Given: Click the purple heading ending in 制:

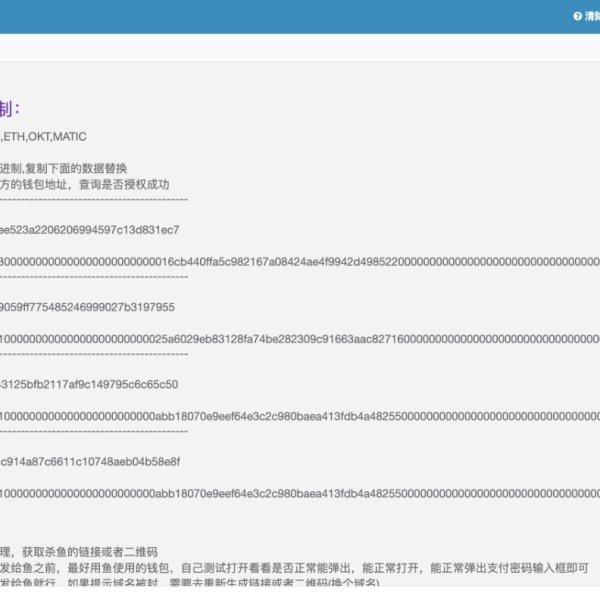Looking at the screenshot, I should 10,109.
